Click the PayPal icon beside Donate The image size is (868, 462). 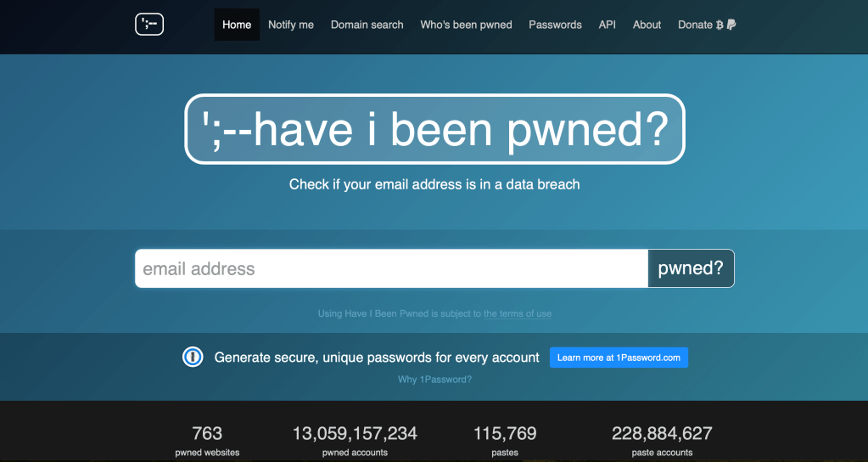(731, 25)
